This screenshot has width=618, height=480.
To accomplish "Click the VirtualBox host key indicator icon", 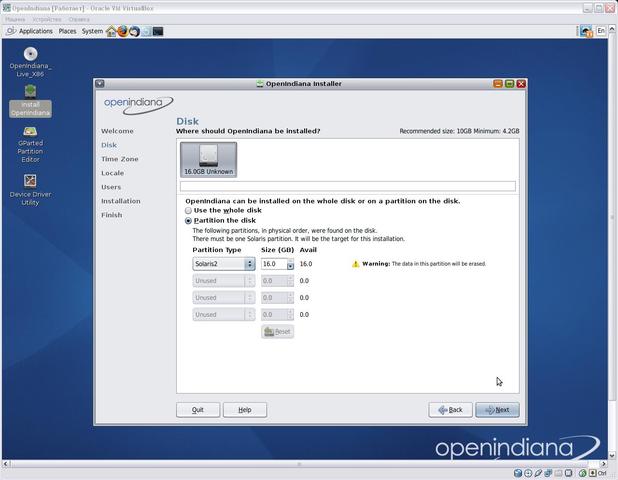I will point(593,473).
